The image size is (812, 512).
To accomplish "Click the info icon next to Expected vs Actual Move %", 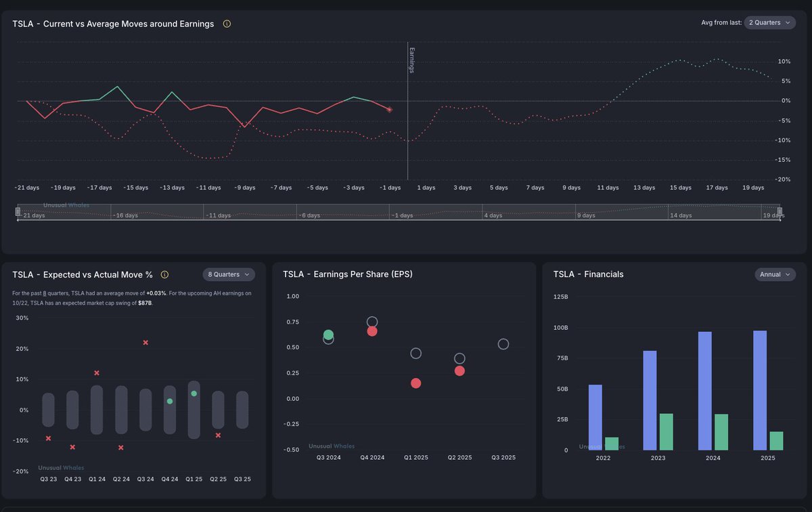I will (x=164, y=274).
